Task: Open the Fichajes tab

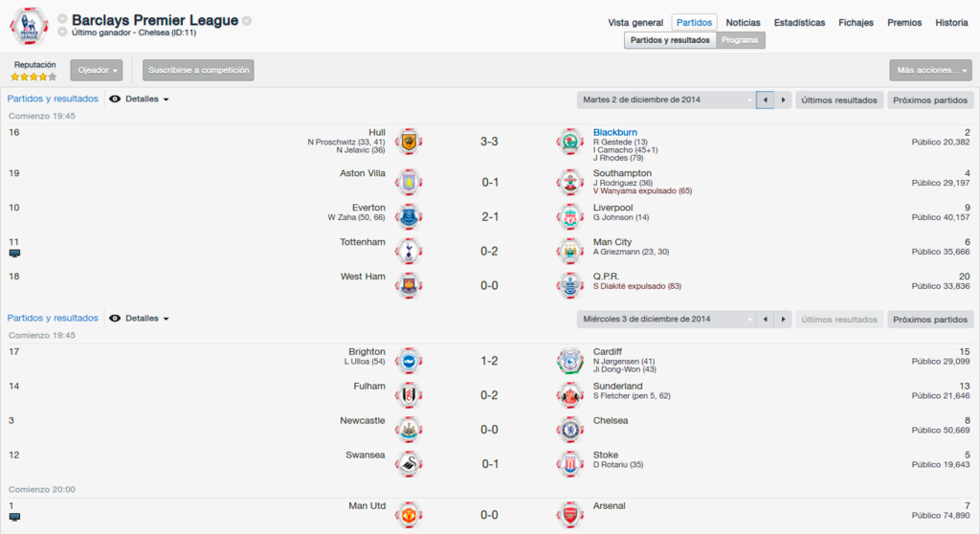Action: pyautogui.click(x=856, y=23)
